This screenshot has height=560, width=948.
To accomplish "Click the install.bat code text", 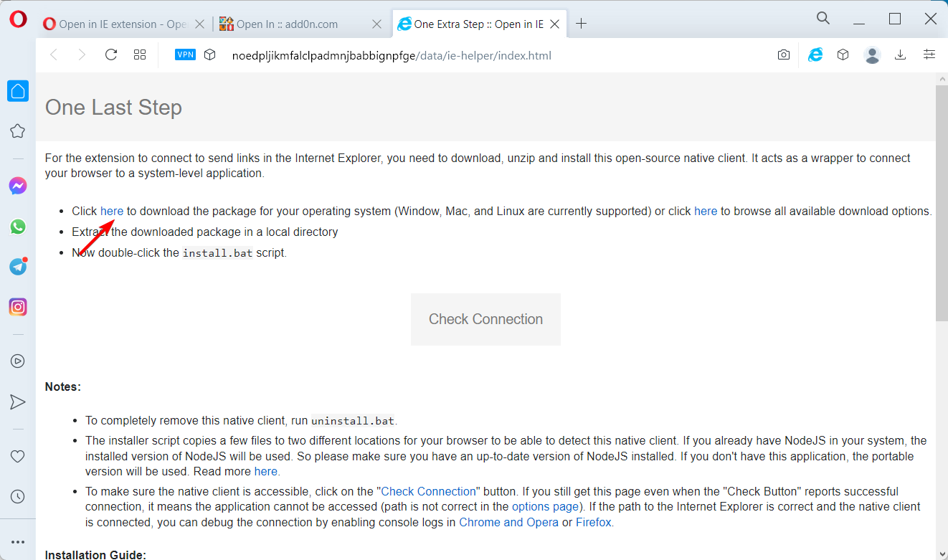I will [x=217, y=253].
